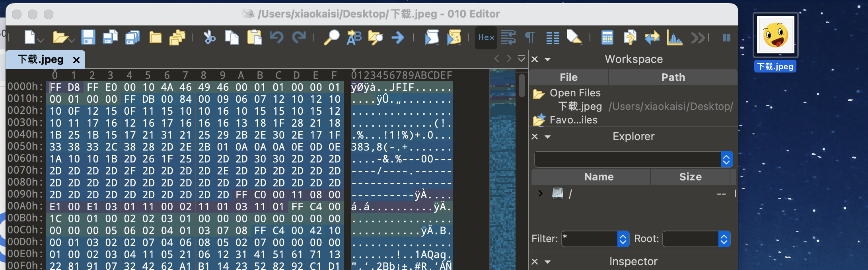Image resolution: width=868 pixels, height=270 pixels.
Task: Select 下载.jpeg thumbnail on the desktop
Action: point(775,35)
